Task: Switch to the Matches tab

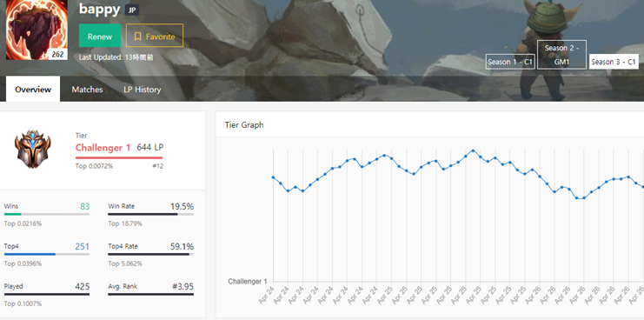Action: (87, 90)
